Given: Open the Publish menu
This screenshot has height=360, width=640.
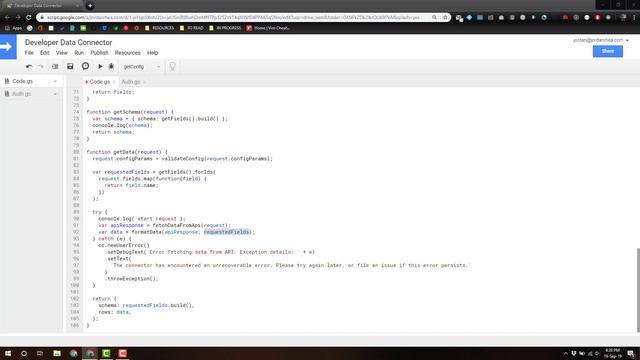Looking at the screenshot, I should 99,53.
